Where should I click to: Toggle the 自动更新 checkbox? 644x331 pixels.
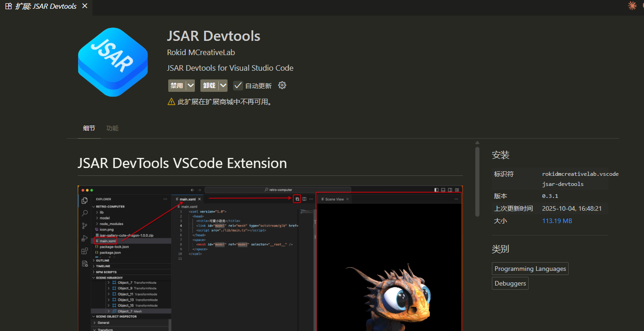coord(238,85)
